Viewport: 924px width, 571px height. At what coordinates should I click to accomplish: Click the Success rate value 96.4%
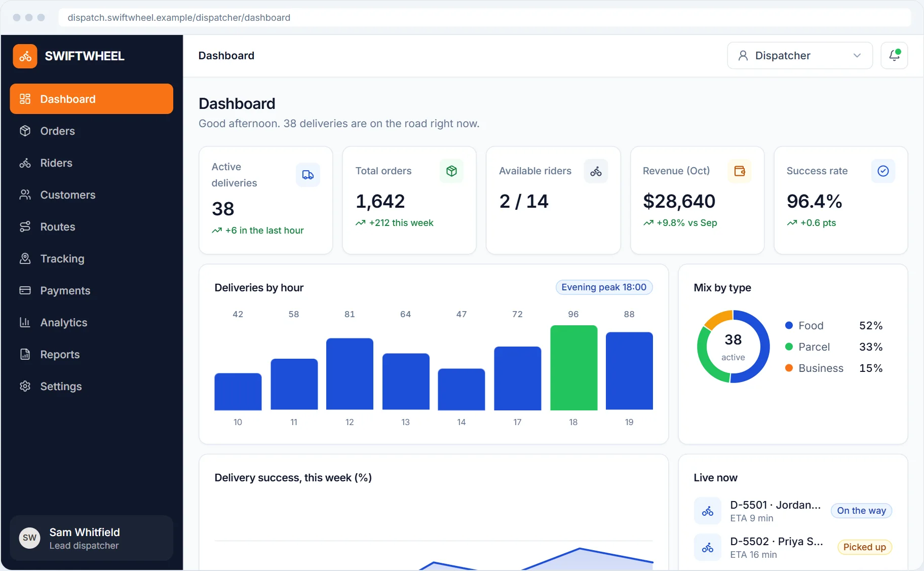pyautogui.click(x=814, y=201)
